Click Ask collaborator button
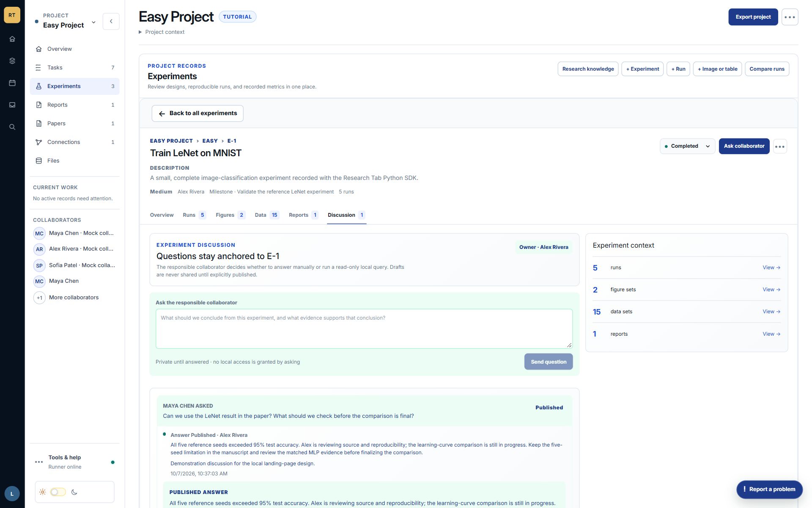This screenshot has width=812, height=508. pyautogui.click(x=744, y=146)
